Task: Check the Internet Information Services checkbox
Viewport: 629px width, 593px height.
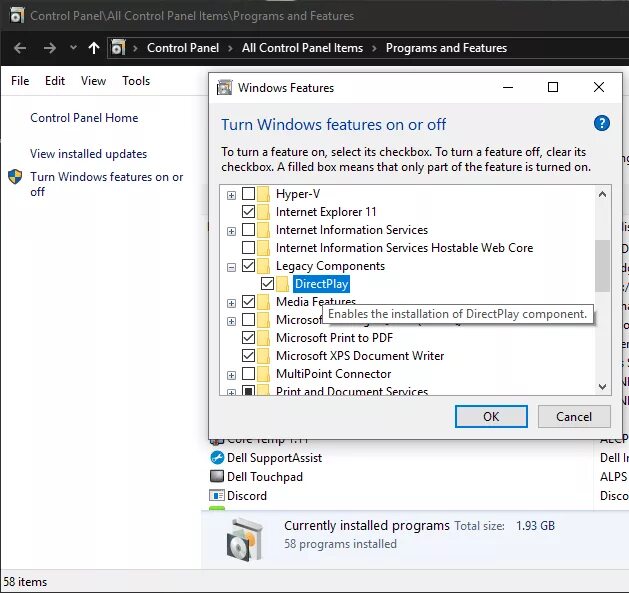Action: point(248,230)
